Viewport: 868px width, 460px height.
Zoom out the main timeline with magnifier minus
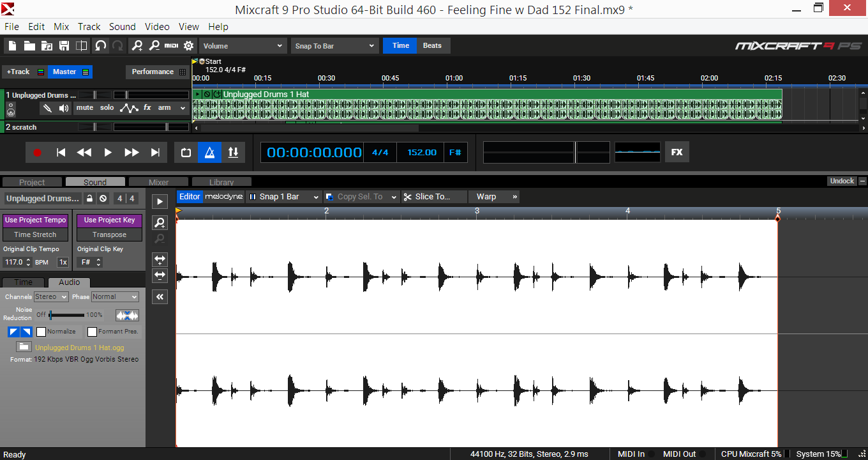coord(154,45)
